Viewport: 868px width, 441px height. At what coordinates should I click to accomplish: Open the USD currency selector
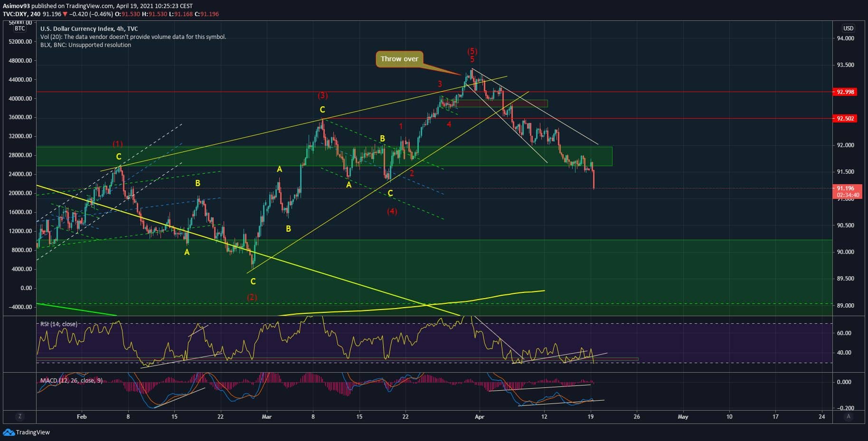pos(848,28)
